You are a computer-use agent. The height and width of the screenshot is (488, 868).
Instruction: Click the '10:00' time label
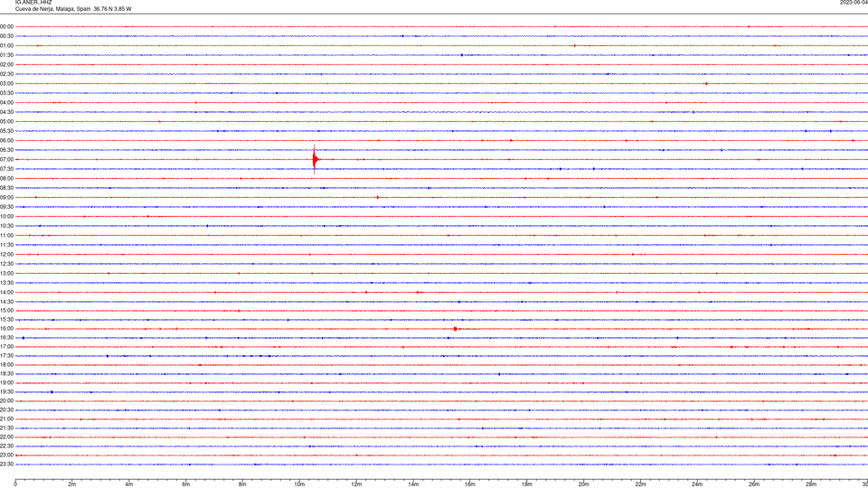(x=6, y=216)
